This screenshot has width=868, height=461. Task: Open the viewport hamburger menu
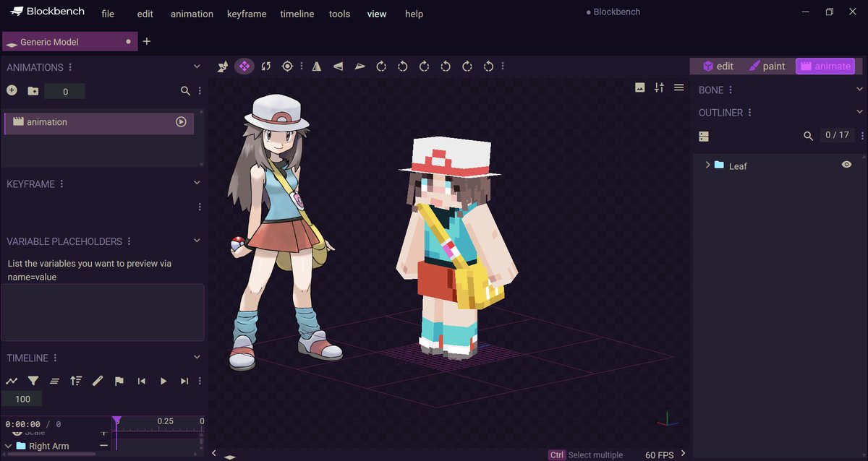coord(678,87)
